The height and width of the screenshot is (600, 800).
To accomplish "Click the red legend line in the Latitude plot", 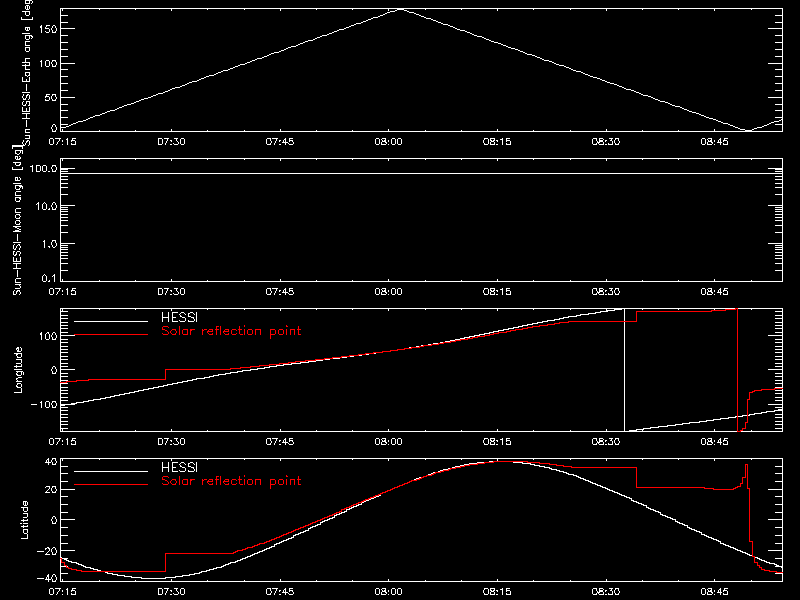I will click(x=111, y=485).
